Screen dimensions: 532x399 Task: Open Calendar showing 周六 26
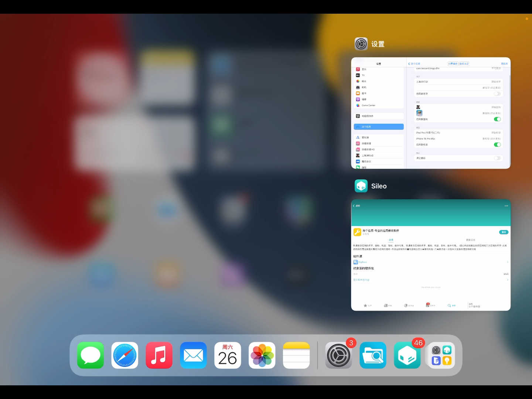[228, 355]
